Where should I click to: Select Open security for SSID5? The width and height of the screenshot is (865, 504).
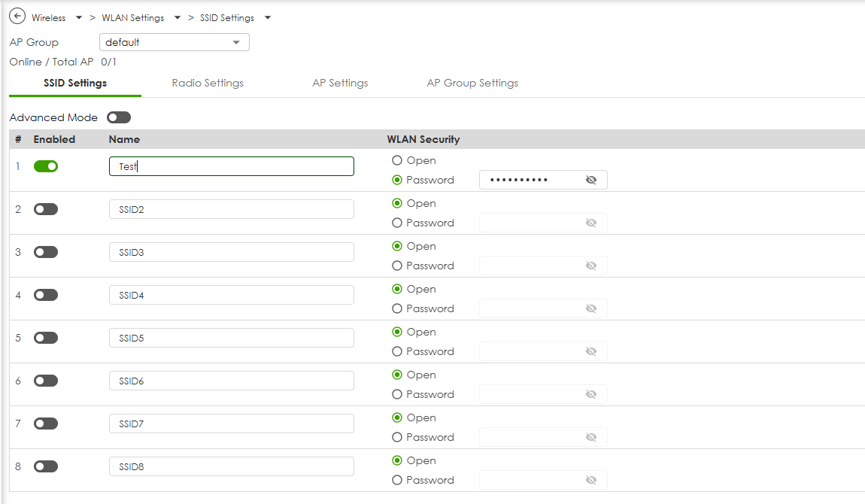396,332
